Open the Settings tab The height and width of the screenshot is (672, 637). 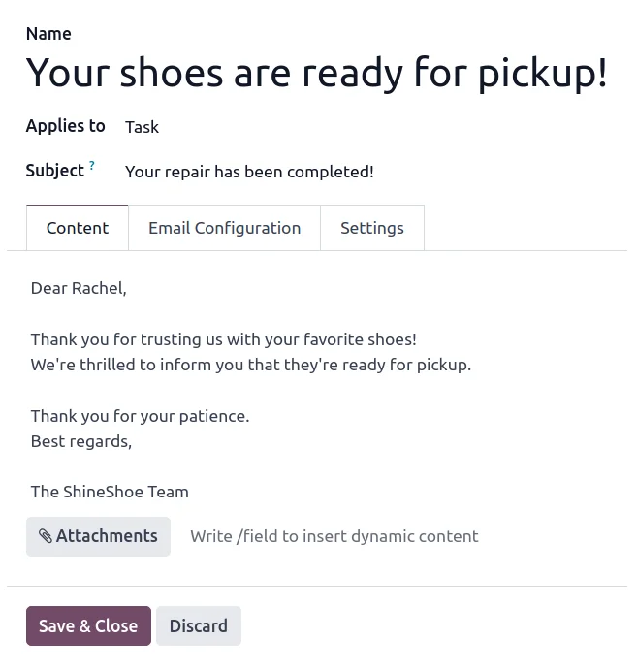tap(371, 228)
